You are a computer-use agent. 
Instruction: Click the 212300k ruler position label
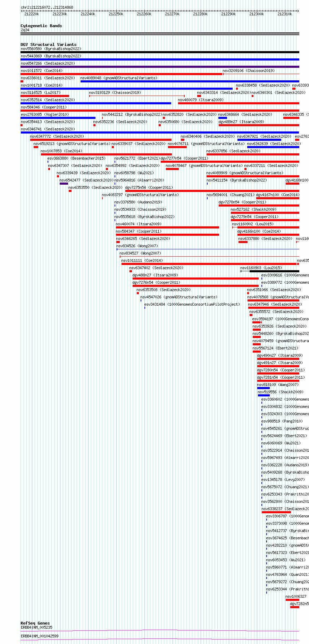click(257, 14)
